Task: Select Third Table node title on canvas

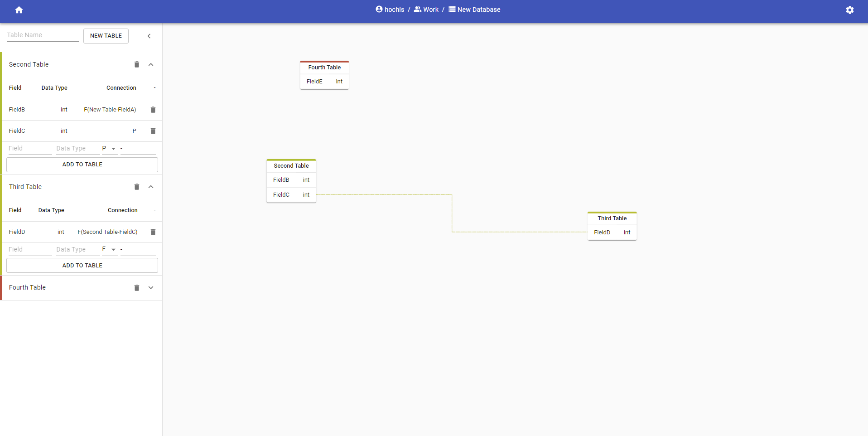Action: (x=612, y=218)
